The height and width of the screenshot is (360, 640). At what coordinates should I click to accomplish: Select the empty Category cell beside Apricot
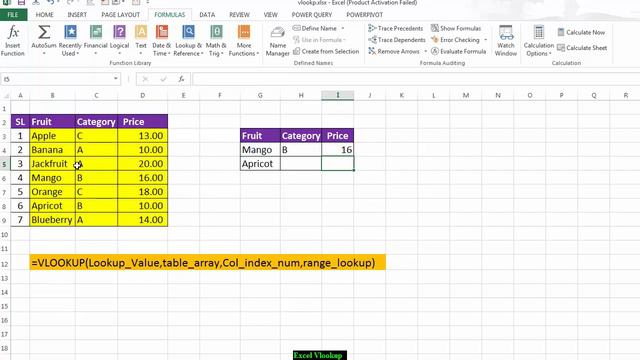(301, 164)
